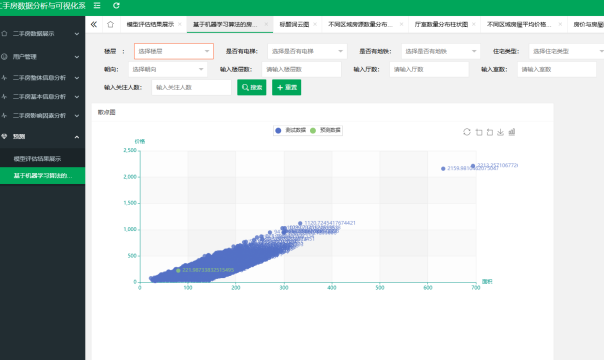Click the green 重置 reset button
The height and width of the screenshot is (360, 604).
click(x=287, y=87)
